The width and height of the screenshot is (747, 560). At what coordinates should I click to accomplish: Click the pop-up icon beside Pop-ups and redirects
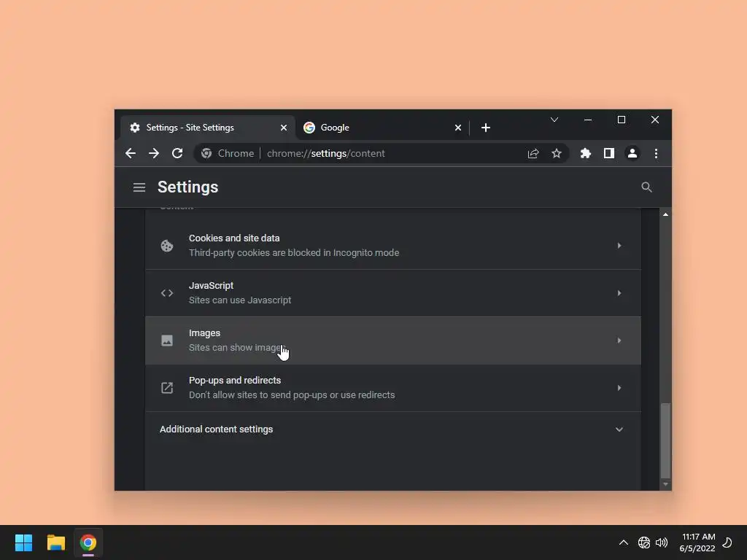pos(167,388)
